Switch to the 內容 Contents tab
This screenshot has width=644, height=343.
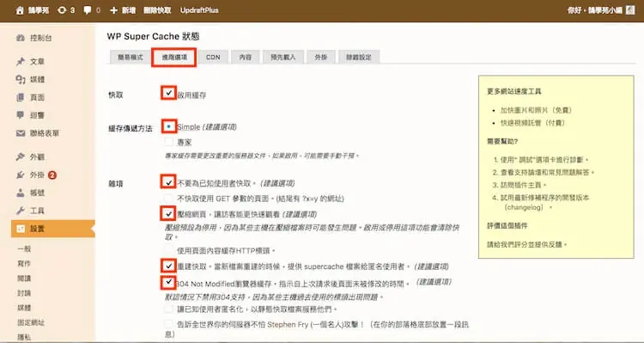coord(246,58)
